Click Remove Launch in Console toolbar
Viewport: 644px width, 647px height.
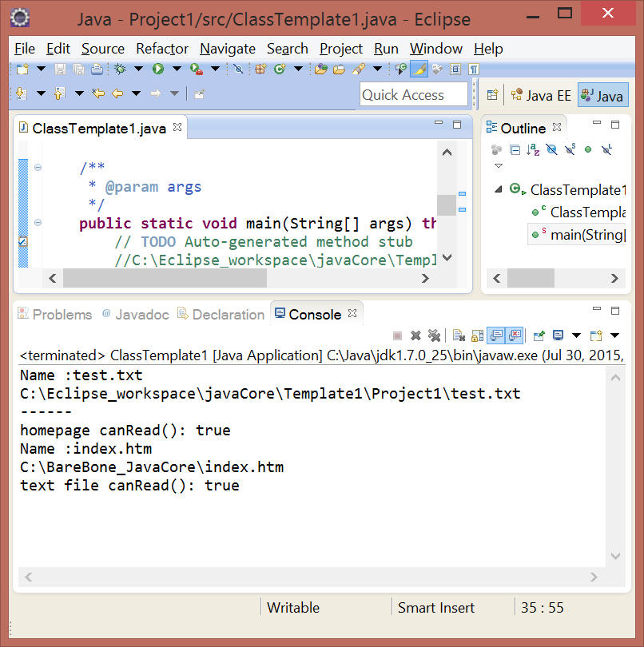point(415,335)
